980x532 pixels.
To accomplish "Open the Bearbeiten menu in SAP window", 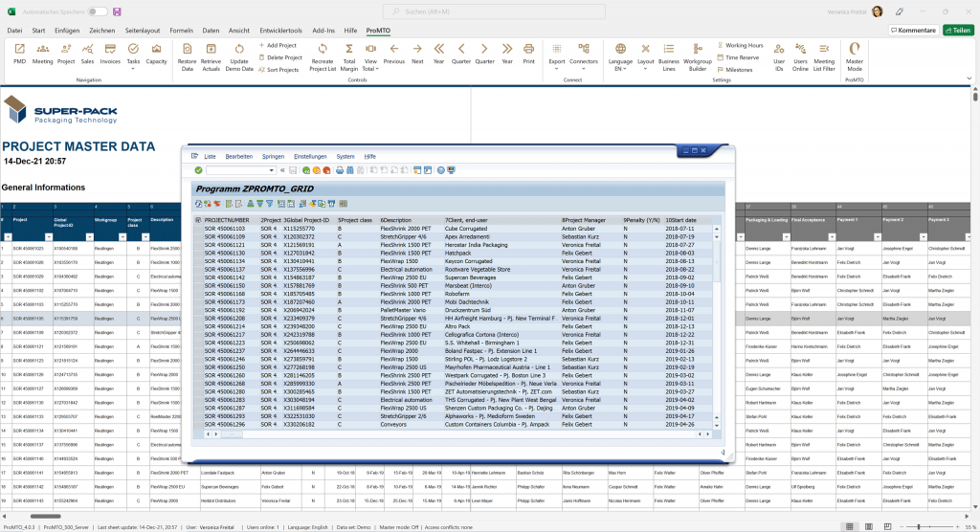I will click(x=238, y=156).
